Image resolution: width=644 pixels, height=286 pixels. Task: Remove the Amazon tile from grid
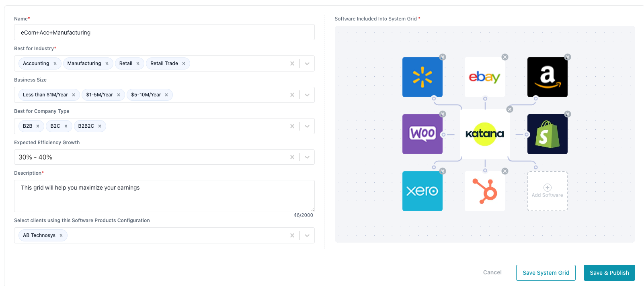click(567, 57)
